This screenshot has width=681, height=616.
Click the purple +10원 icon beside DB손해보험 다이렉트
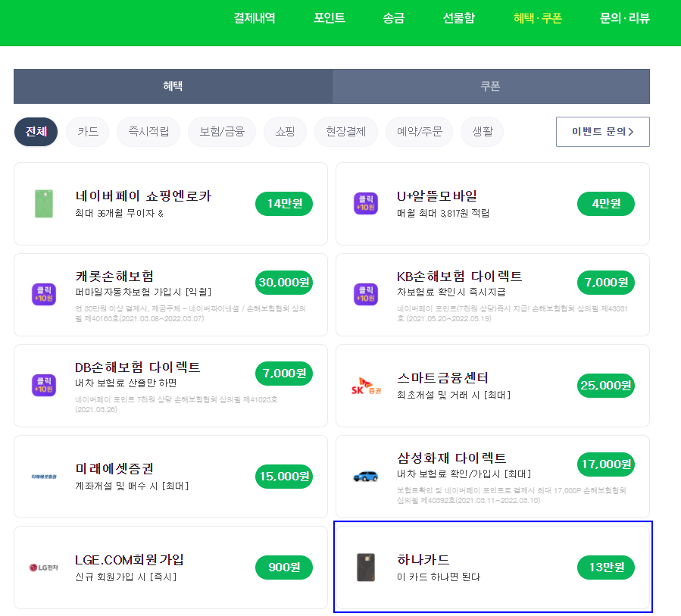point(44,385)
